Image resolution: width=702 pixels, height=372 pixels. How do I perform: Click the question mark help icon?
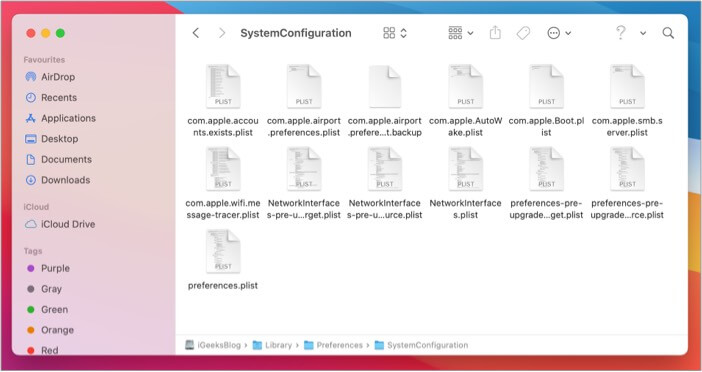pyautogui.click(x=621, y=33)
